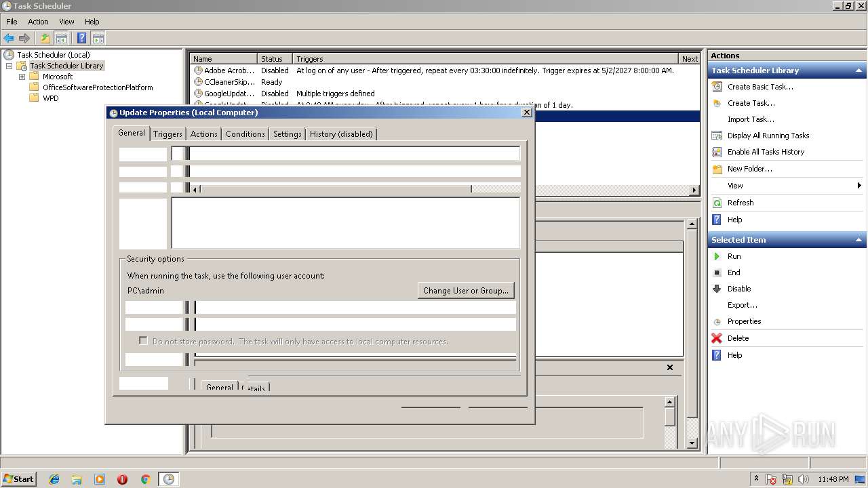This screenshot has width=868, height=488.
Task: Click the Help icon under Selected Item
Action: [717, 355]
